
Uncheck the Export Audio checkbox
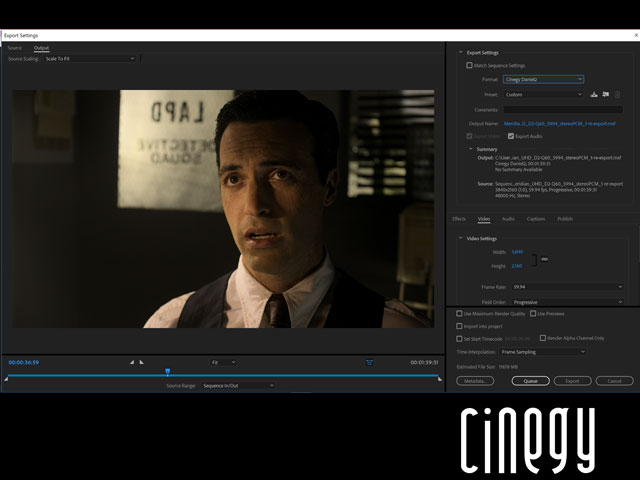click(x=511, y=136)
